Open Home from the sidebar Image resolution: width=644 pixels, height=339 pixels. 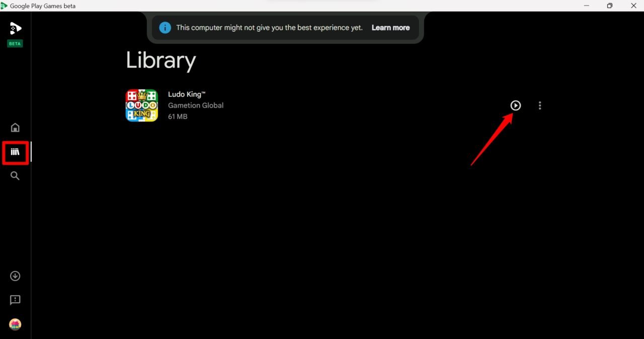click(15, 127)
